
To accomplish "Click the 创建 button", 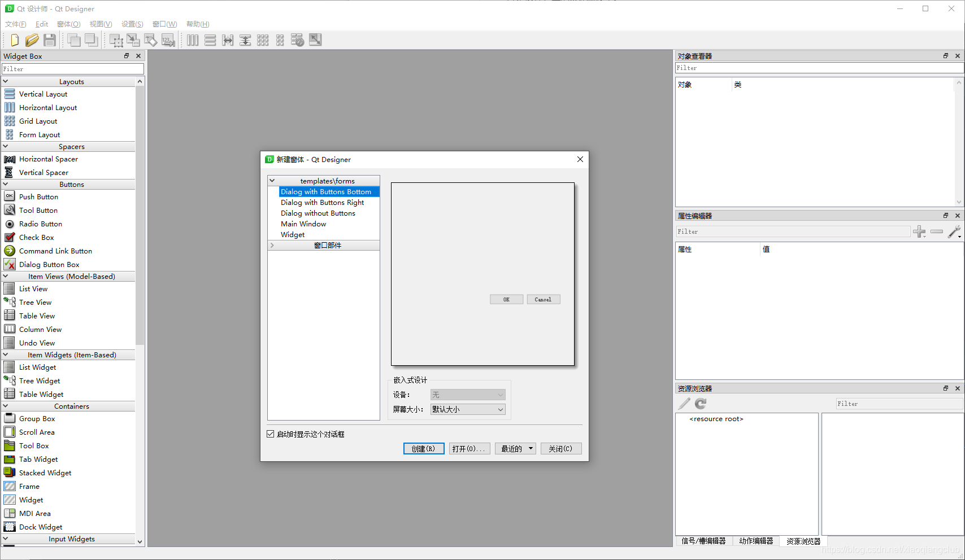I will click(x=424, y=448).
